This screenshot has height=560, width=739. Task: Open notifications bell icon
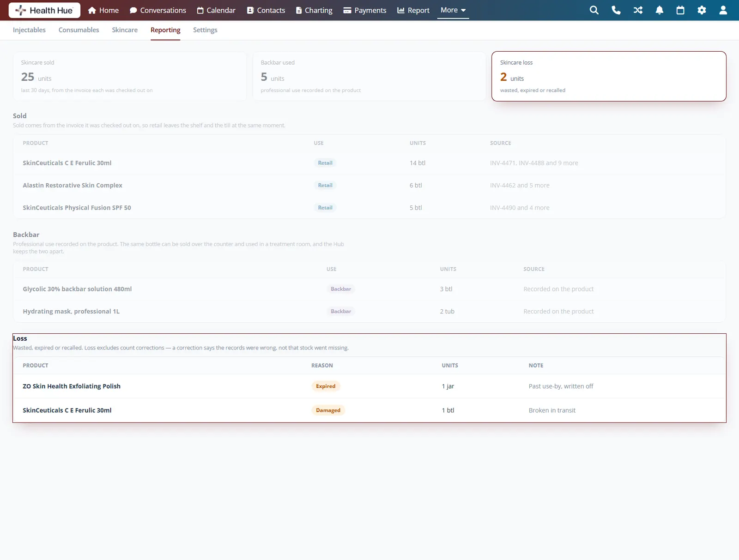point(660,10)
